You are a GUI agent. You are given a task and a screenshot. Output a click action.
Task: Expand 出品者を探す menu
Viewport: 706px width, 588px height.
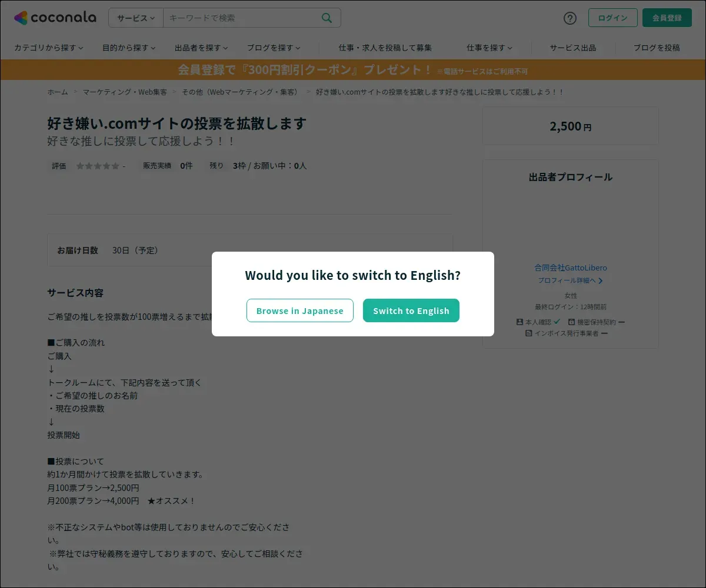coord(201,48)
